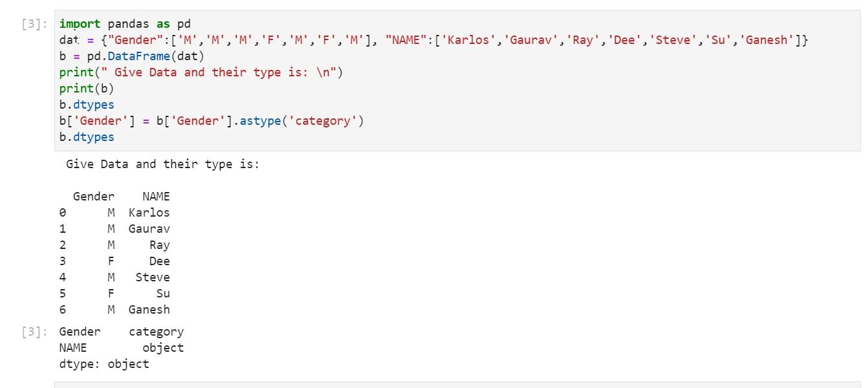
Task: Select the code cell's [3] input prompt
Action: click(34, 25)
